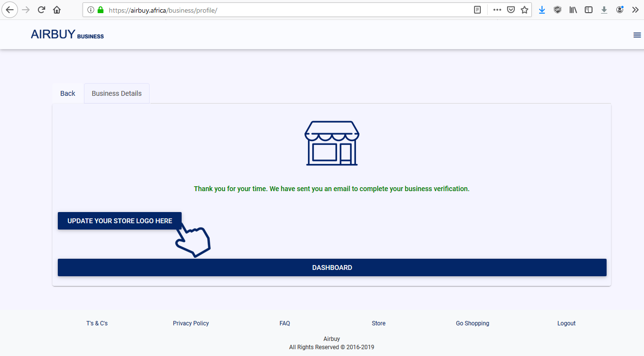Screen dimensions: 644x356
Task: Bookmark this page with the star
Action: [525, 10]
